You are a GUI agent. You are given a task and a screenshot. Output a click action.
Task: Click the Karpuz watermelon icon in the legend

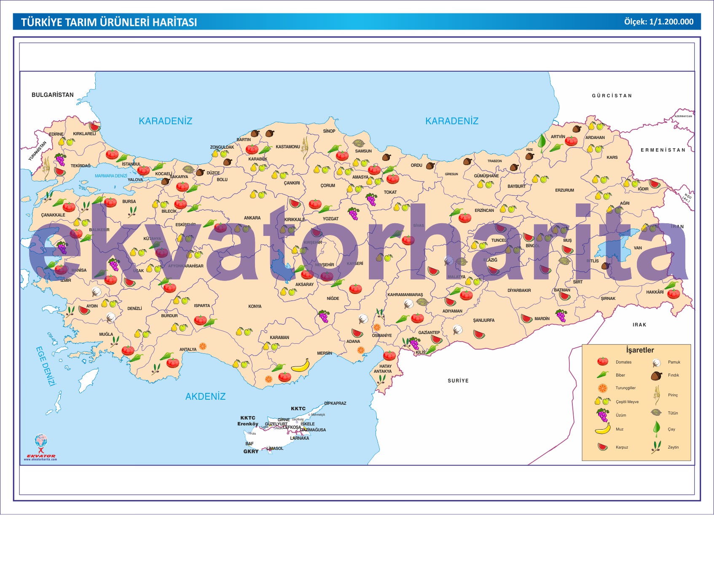[603, 447]
